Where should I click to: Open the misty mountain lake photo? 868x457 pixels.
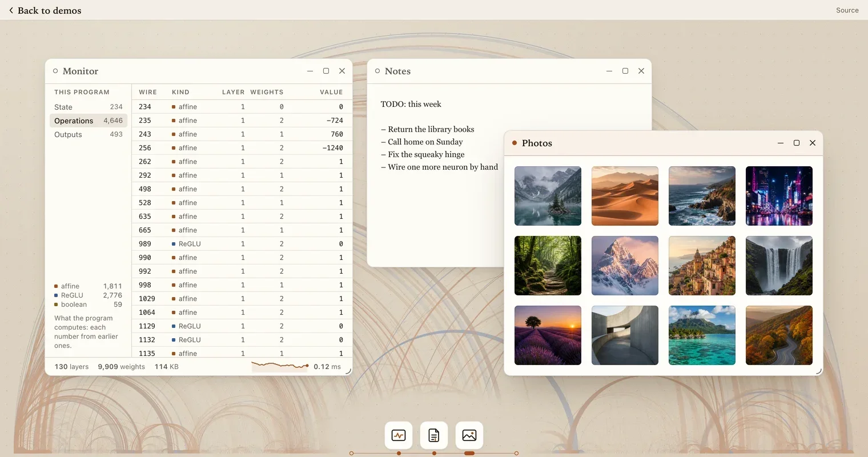[548, 196]
